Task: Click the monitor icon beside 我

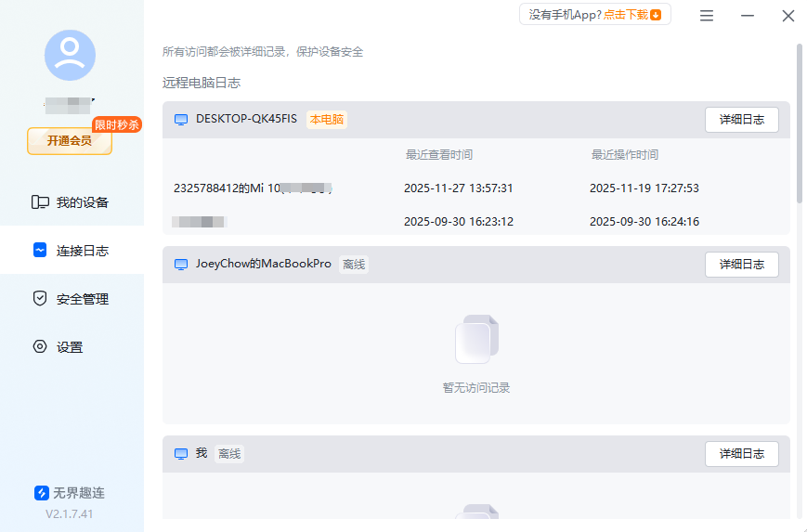Action: [181, 454]
